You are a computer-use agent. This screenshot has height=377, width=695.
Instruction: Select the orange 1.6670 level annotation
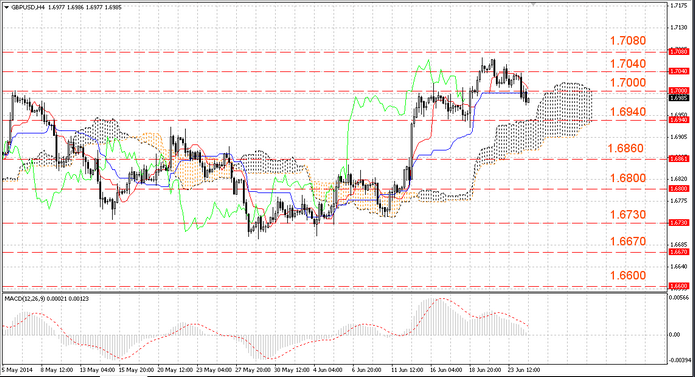(628, 241)
